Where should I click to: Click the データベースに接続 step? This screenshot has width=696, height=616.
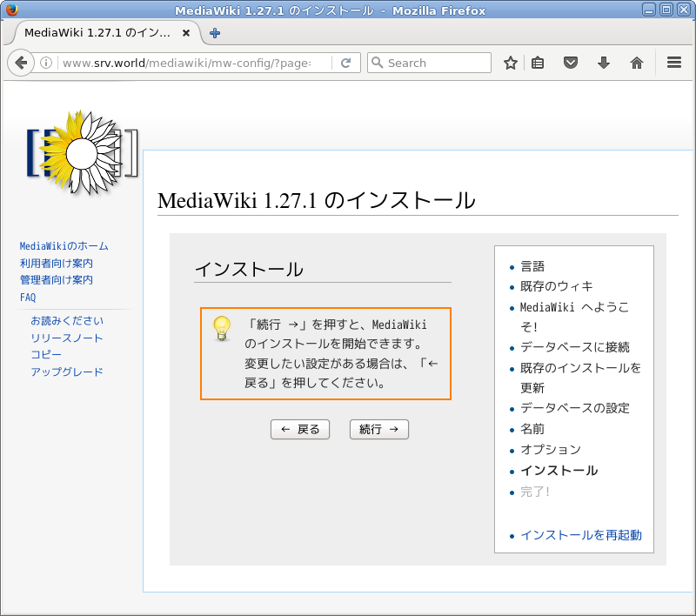[x=575, y=347]
